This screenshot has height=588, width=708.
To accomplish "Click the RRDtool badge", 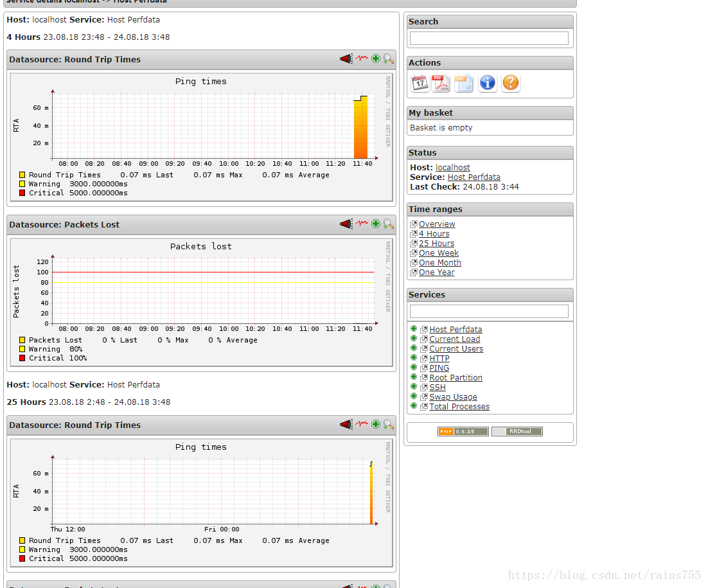I will pyautogui.click(x=517, y=431).
